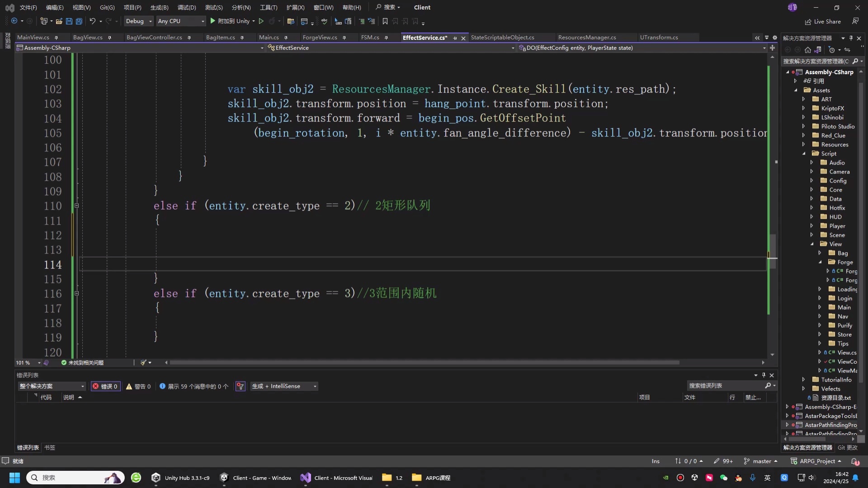Click the Navigate Backward arrow icon
Viewport: 868px width, 488px height.
15,21
